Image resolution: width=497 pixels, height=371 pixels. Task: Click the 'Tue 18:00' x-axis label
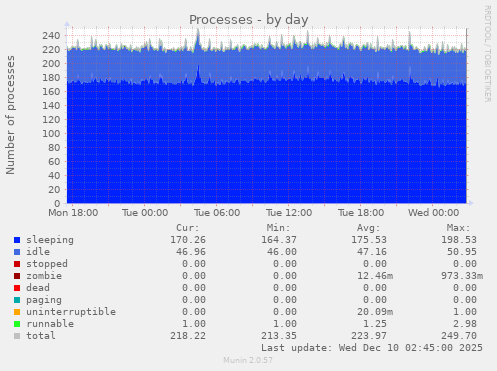361,213
